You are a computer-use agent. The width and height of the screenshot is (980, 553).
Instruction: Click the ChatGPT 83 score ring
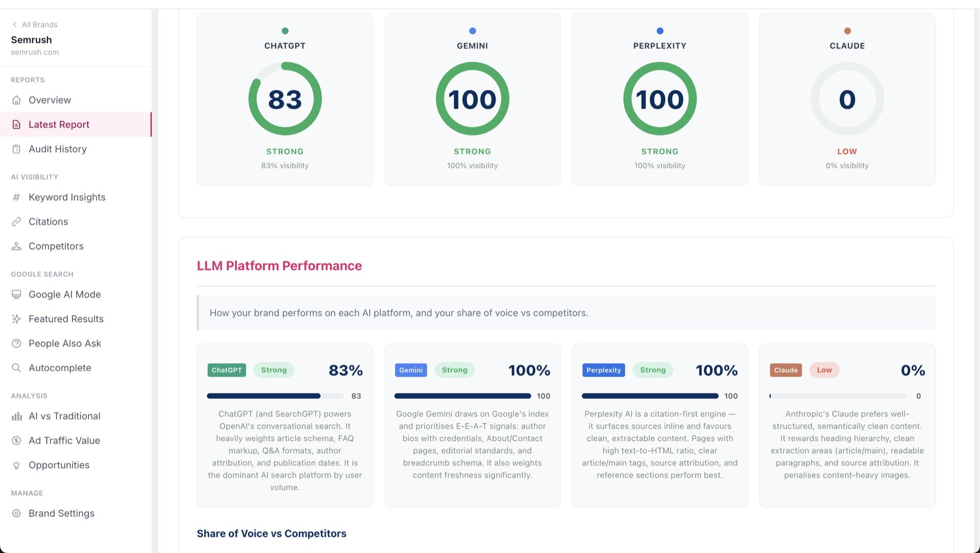click(285, 98)
